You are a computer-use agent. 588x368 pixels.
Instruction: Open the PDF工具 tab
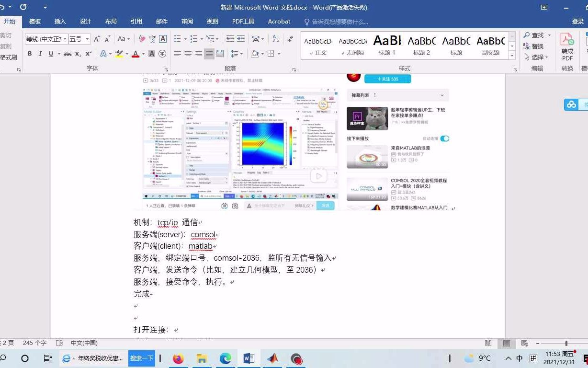pyautogui.click(x=243, y=22)
